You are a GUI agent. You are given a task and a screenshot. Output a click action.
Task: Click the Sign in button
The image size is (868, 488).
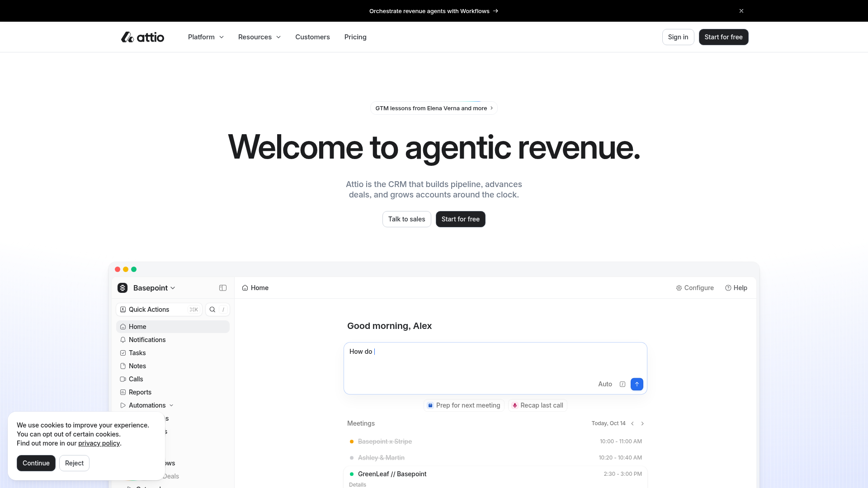pyautogui.click(x=678, y=37)
